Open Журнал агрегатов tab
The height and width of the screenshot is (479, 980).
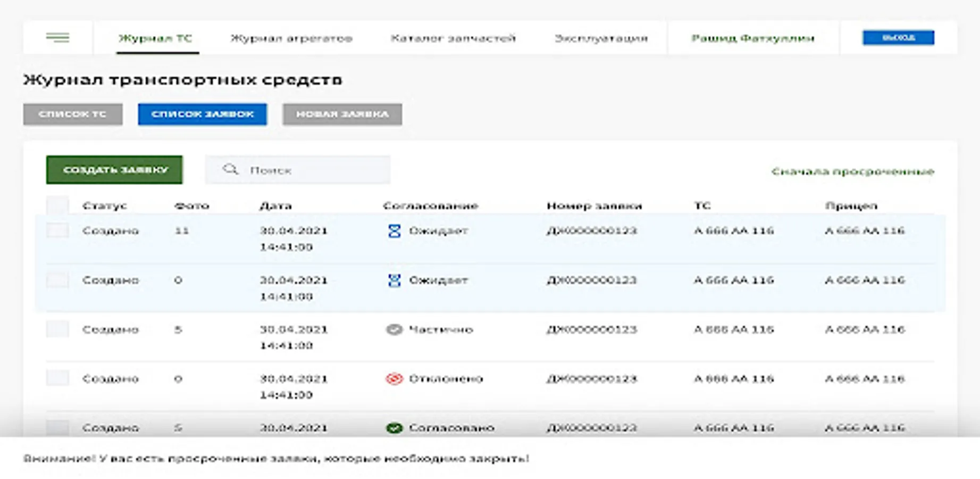tap(291, 38)
